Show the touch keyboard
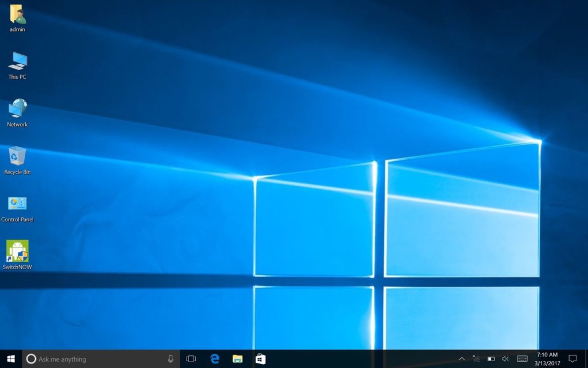The width and height of the screenshot is (588, 368). tap(522, 359)
